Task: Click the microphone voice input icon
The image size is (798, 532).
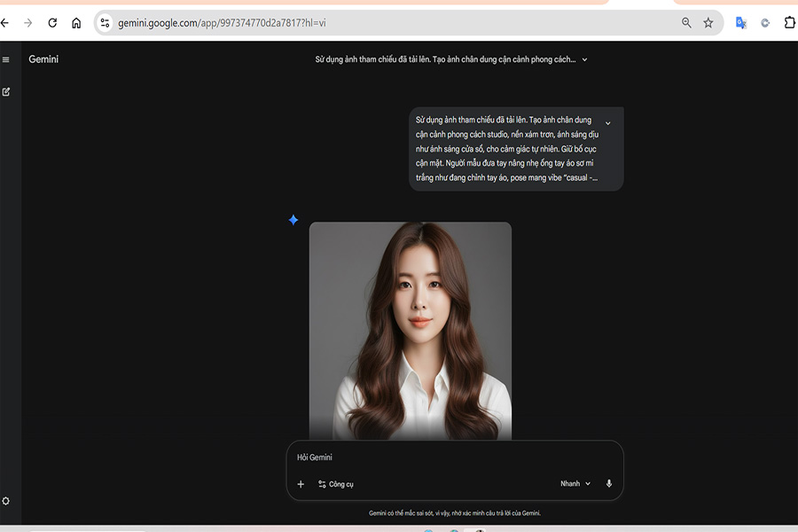Action: click(x=609, y=484)
